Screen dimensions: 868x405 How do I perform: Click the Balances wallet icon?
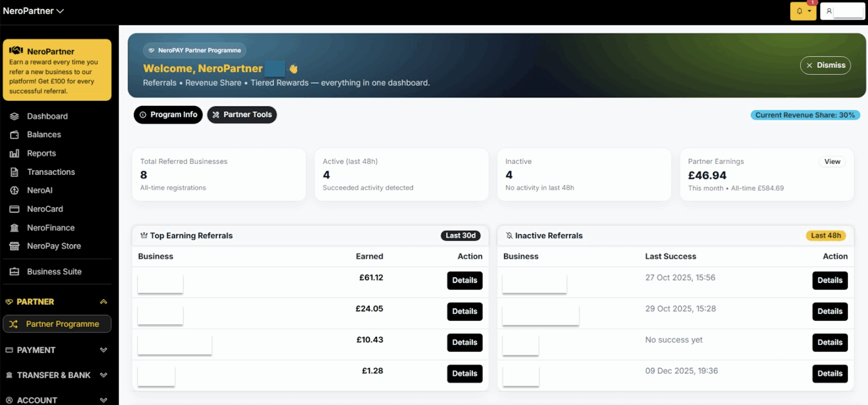click(14, 135)
